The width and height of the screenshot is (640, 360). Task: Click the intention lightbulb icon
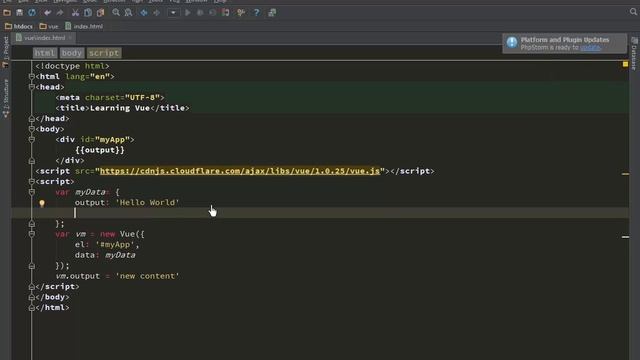coord(42,203)
